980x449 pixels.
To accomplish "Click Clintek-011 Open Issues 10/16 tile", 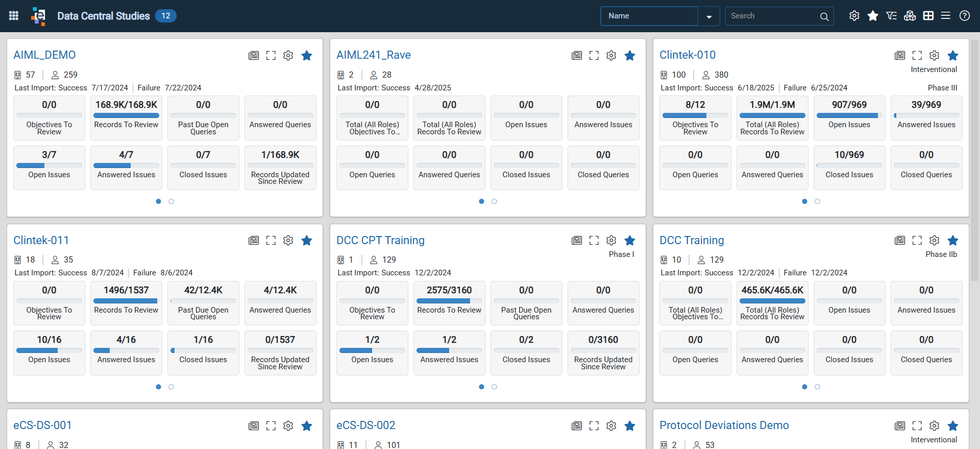I will coord(49,353).
